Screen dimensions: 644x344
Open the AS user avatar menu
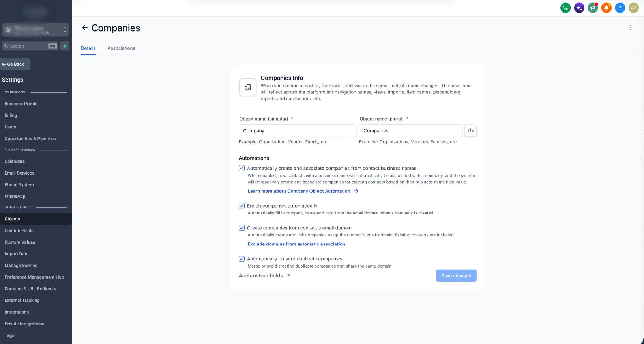(x=633, y=7)
